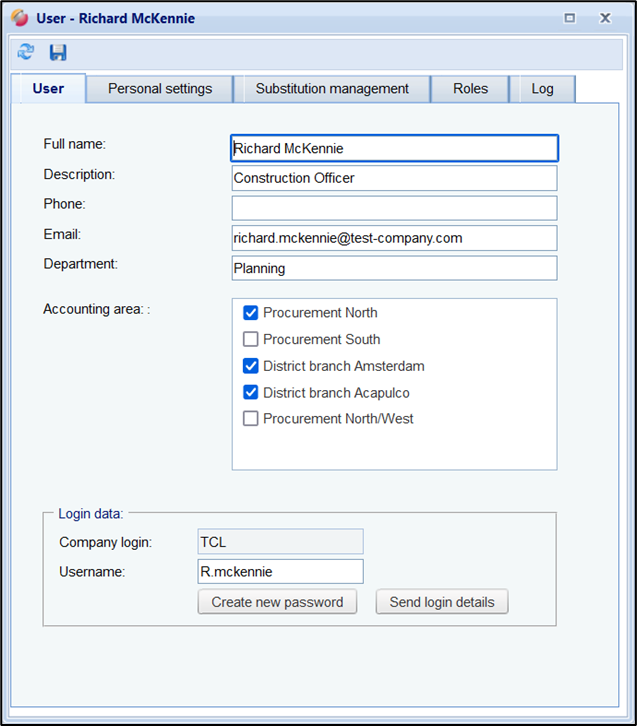Open the Roles tab
This screenshot has width=637, height=726.
[x=470, y=89]
